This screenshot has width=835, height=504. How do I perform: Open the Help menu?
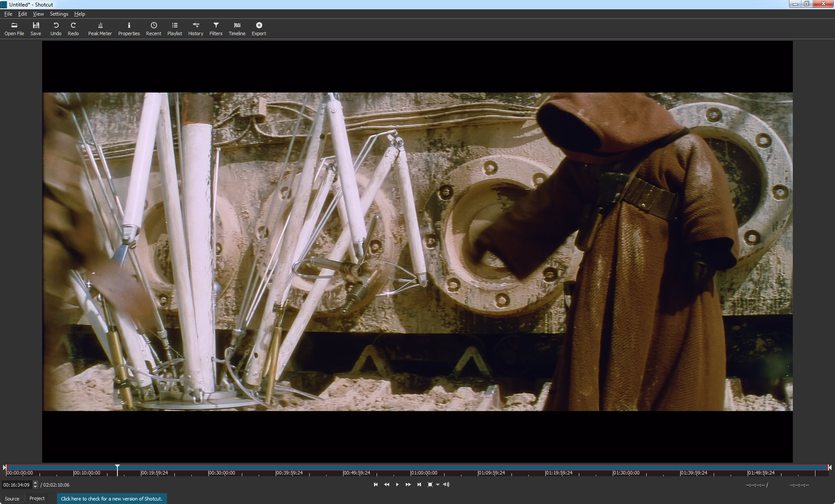pos(80,14)
